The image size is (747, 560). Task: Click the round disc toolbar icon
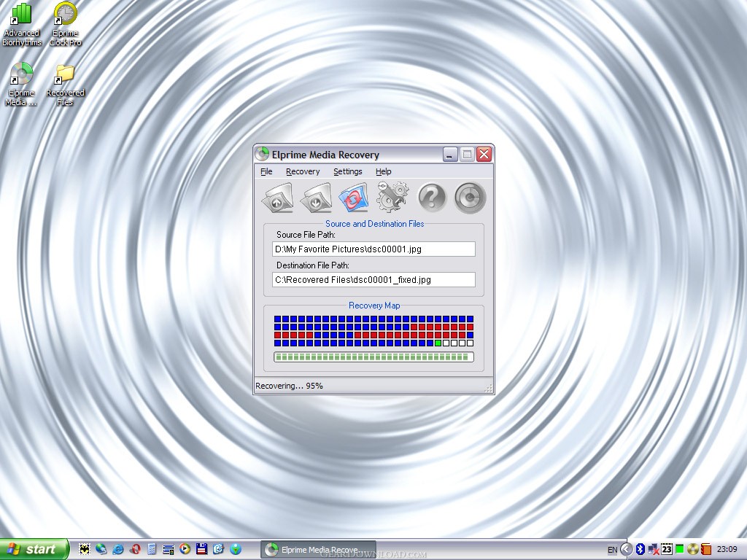click(471, 197)
